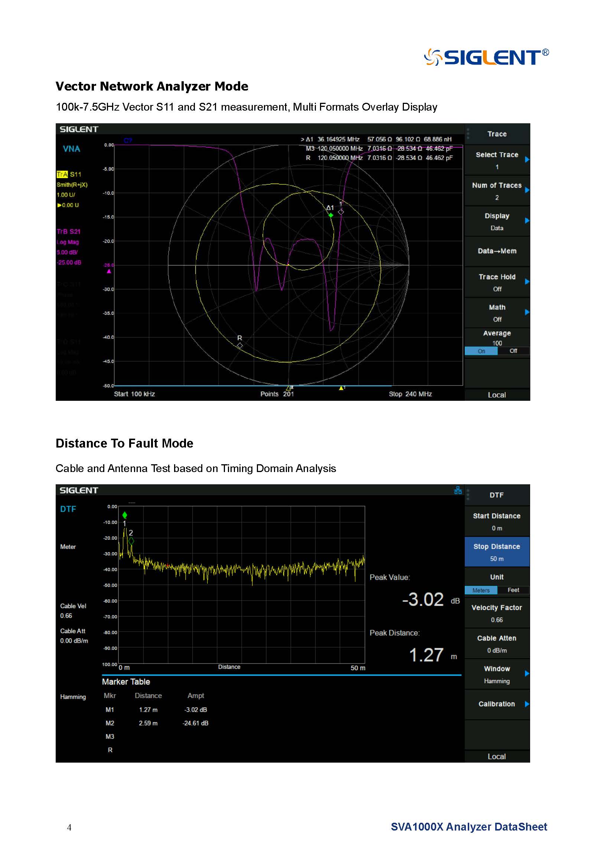Open the Calibration menu item

tap(497, 704)
